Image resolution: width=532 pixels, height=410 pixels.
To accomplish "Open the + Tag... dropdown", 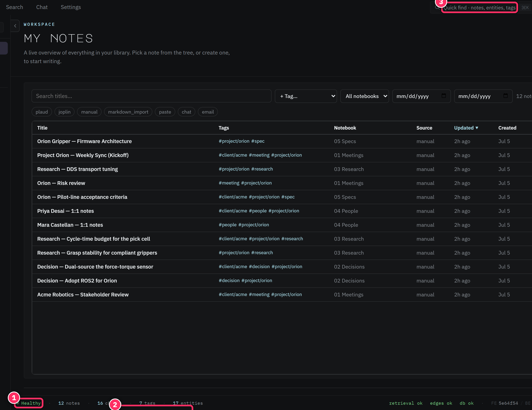I will pyautogui.click(x=306, y=96).
